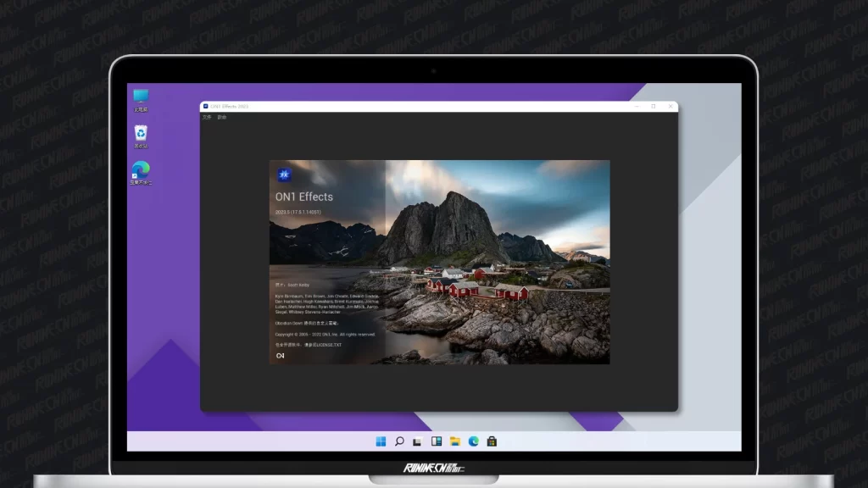Open the Widgets panel in the taskbar
This screenshot has width=868, height=488.
click(437, 441)
